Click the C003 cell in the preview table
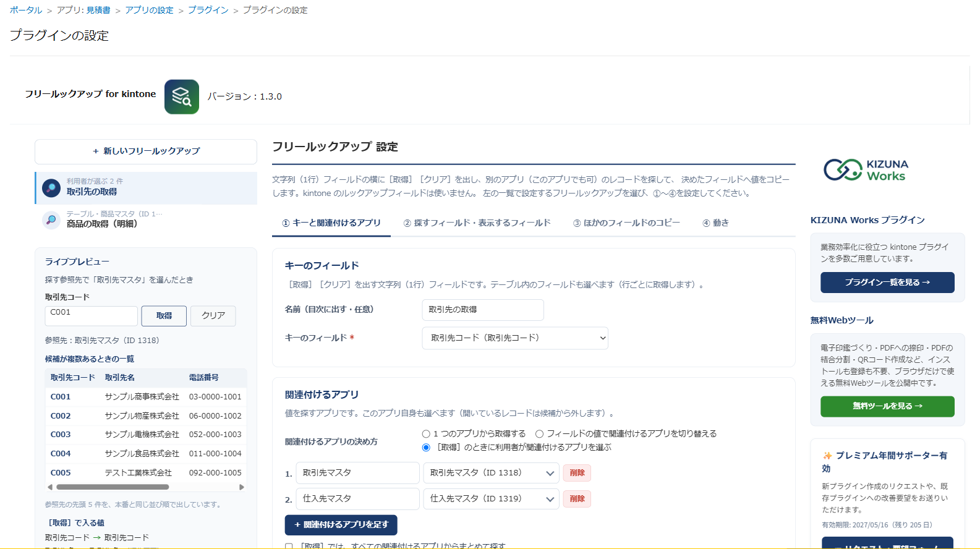The width and height of the screenshot is (980, 549). pyautogui.click(x=61, y=435)
